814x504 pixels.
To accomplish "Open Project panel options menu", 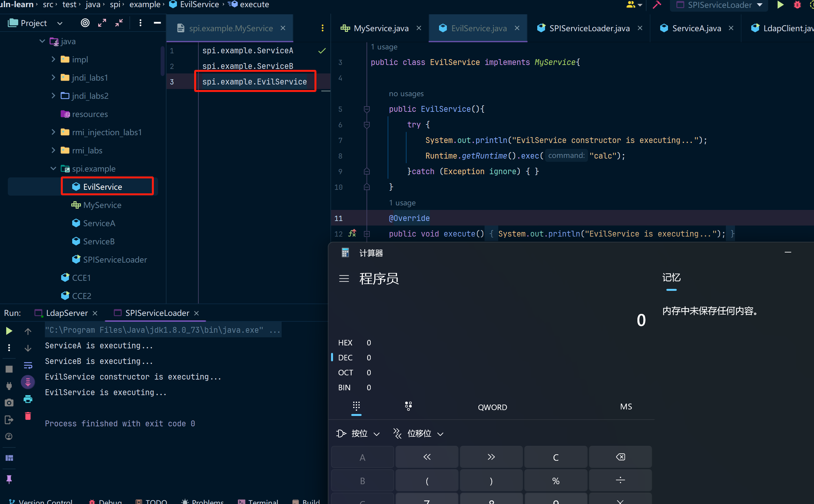I will coord(140,23).
